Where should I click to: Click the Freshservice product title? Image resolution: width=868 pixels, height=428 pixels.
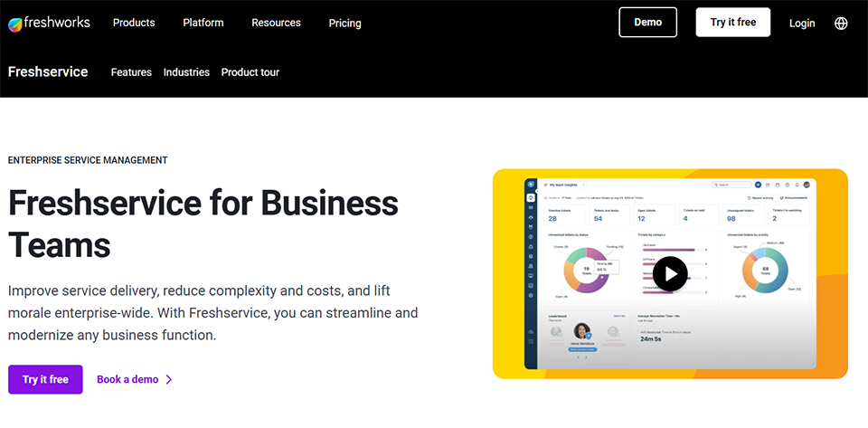(x=48, y=72)
